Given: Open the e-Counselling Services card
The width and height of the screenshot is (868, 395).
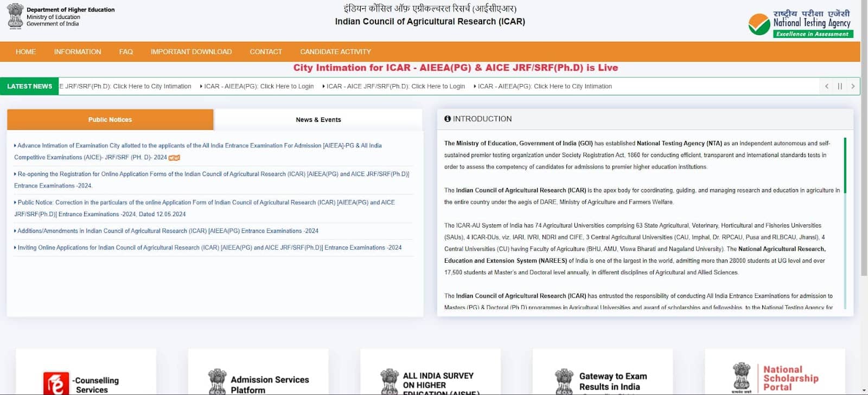Looking at the screenshot, I should tap(86, 373).
